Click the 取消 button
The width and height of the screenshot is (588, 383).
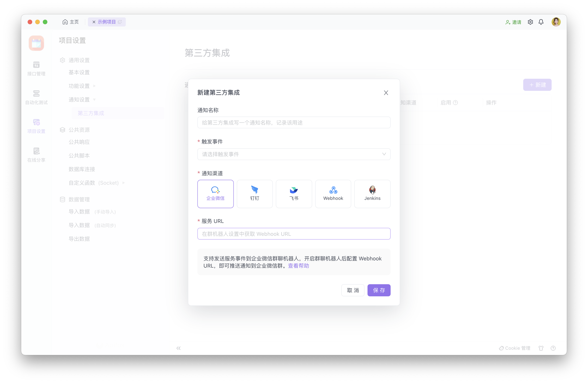(353, 290)
